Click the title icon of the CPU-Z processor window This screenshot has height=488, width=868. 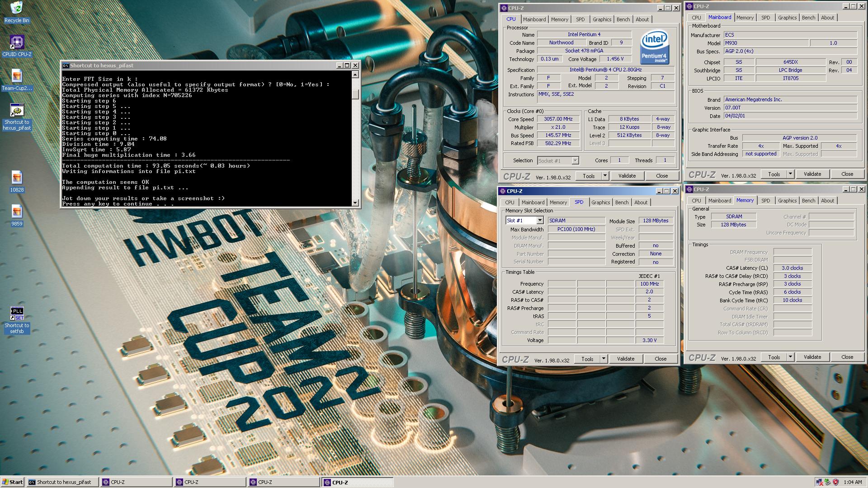coord(504,8)
